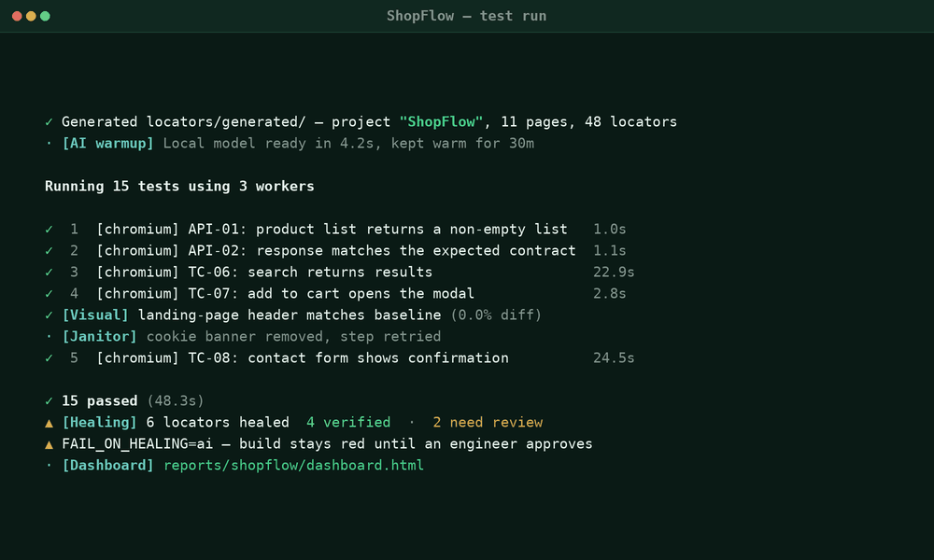The image size is (934, 560).
Task: Click the [Healing] tag
Action: tap(100, 422)
